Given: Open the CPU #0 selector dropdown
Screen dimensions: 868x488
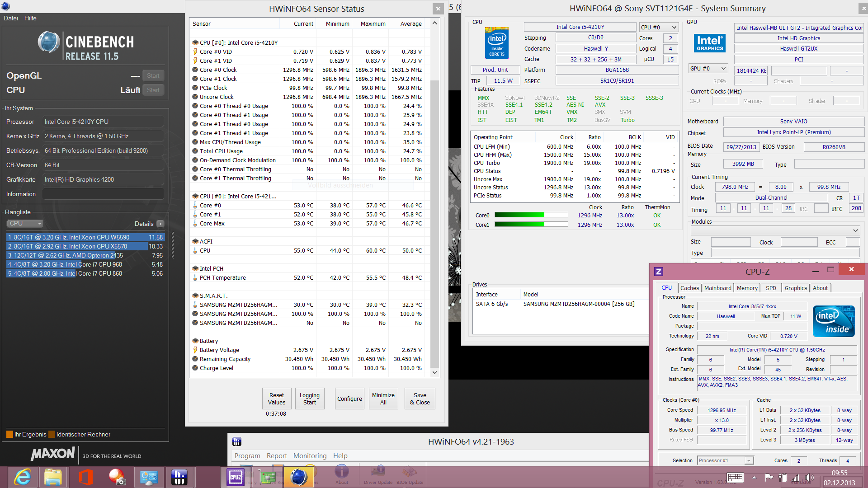Looking at the screenshot, I should pyautogui.click(x=659, y=28).
